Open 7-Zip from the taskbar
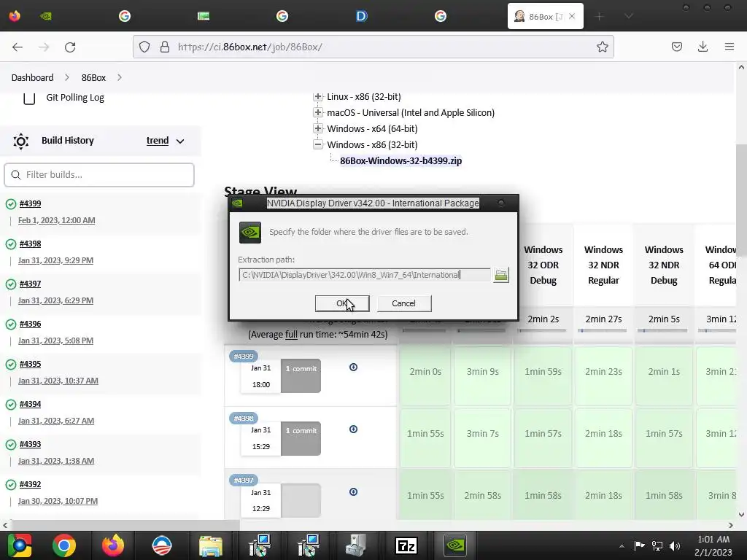 406,545
